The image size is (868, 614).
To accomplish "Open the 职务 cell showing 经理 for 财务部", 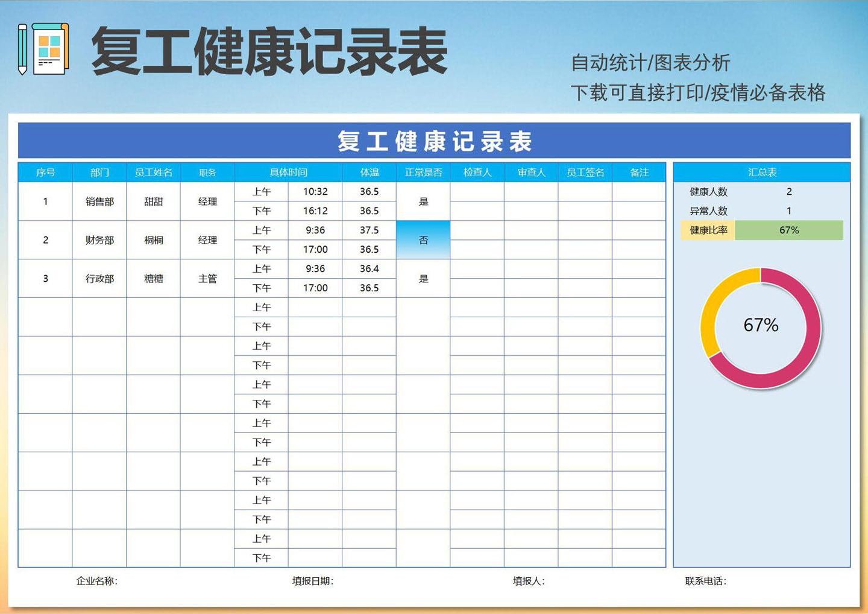I will [207, 239].
